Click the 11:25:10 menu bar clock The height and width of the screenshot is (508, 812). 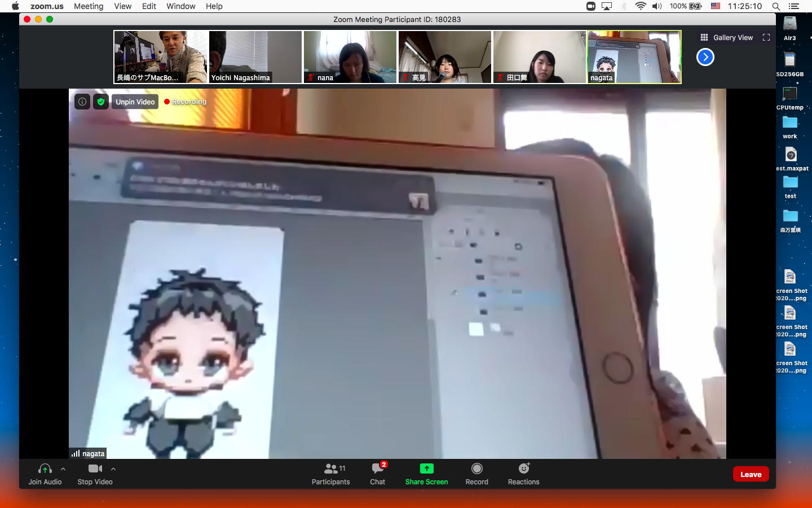tap(744, 6)
